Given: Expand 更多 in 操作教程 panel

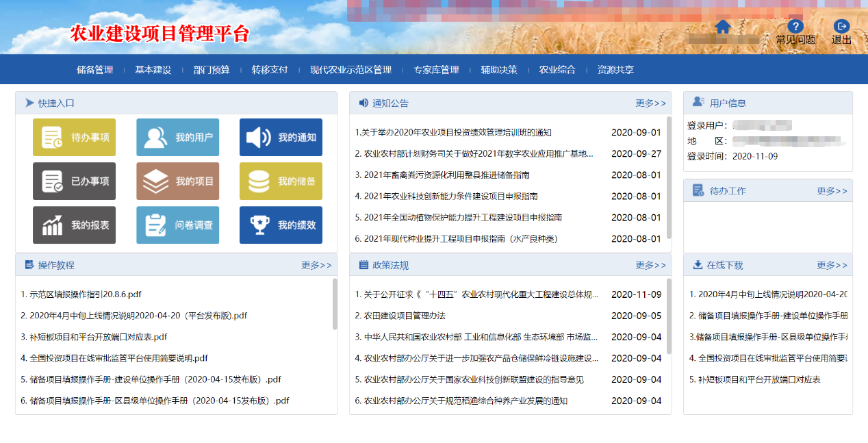Looking at the screenshot, I should click(x=316, y=265).
